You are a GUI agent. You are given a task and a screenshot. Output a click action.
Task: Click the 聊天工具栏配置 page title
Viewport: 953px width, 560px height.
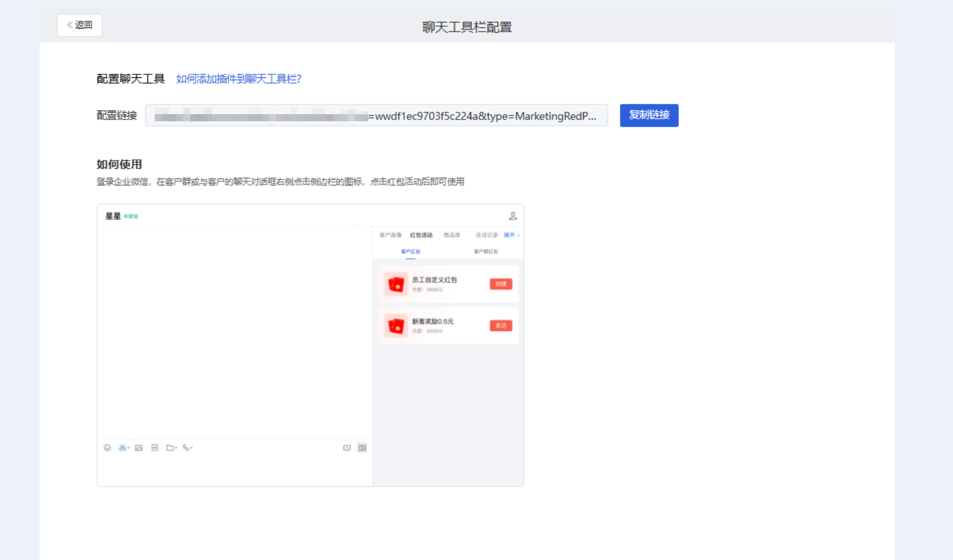coord(467,27)
